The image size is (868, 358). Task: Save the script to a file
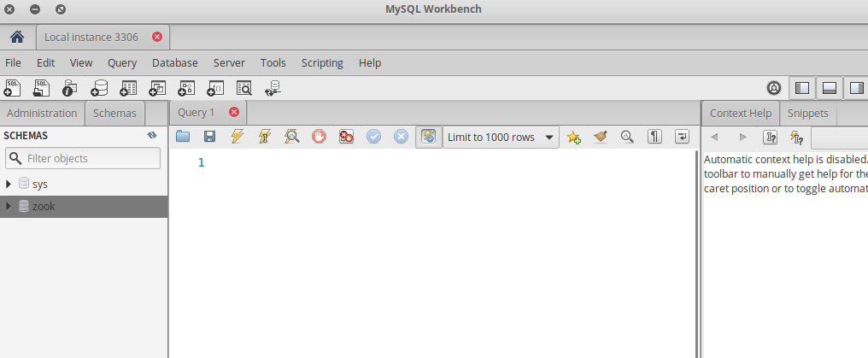(210, 137)
